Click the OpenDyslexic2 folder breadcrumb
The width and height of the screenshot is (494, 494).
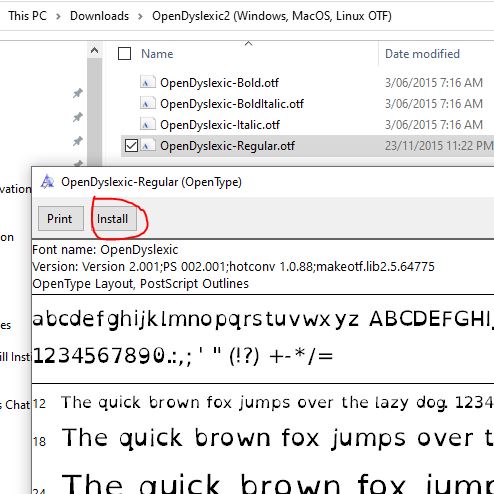[272, 16]
